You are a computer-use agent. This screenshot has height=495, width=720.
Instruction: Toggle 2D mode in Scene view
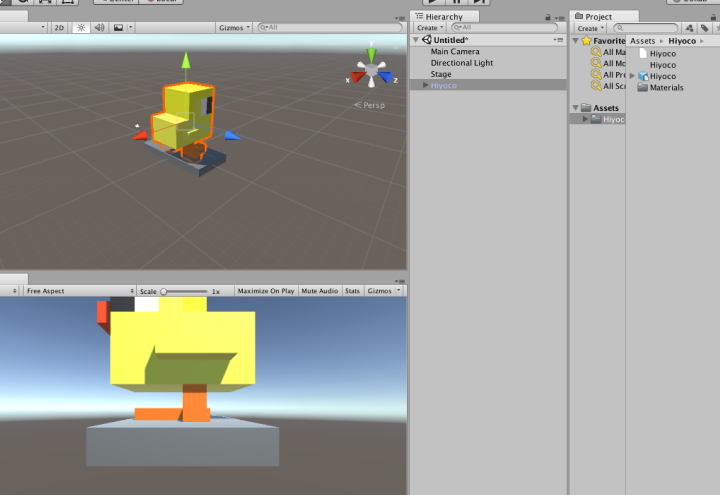(59, 28)
